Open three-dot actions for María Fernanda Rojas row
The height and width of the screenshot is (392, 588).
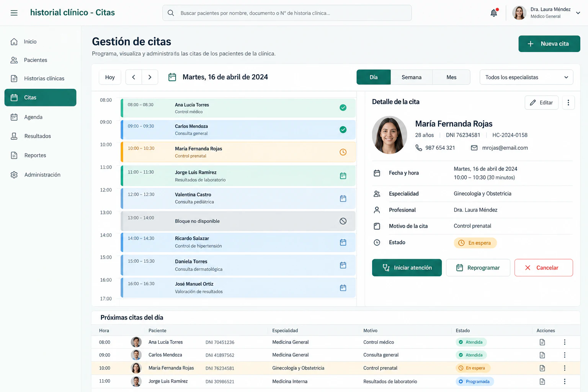[x=564, y=368]
